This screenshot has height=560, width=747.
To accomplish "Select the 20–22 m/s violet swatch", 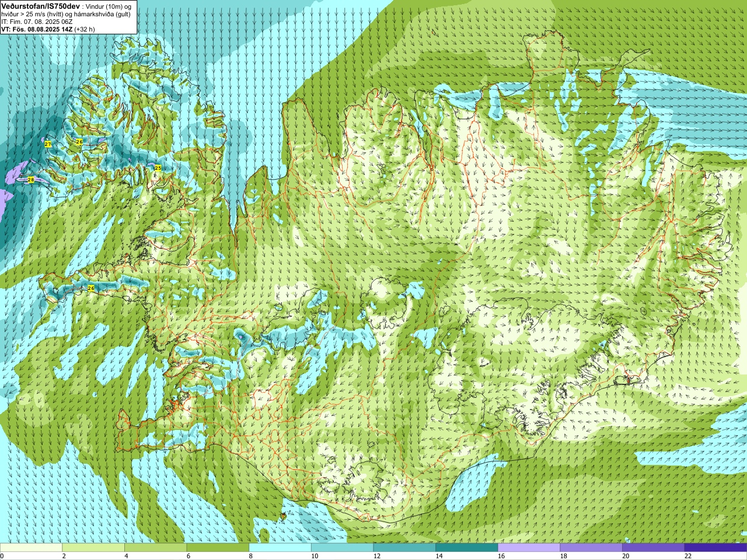I will click(x=654, y=548).
